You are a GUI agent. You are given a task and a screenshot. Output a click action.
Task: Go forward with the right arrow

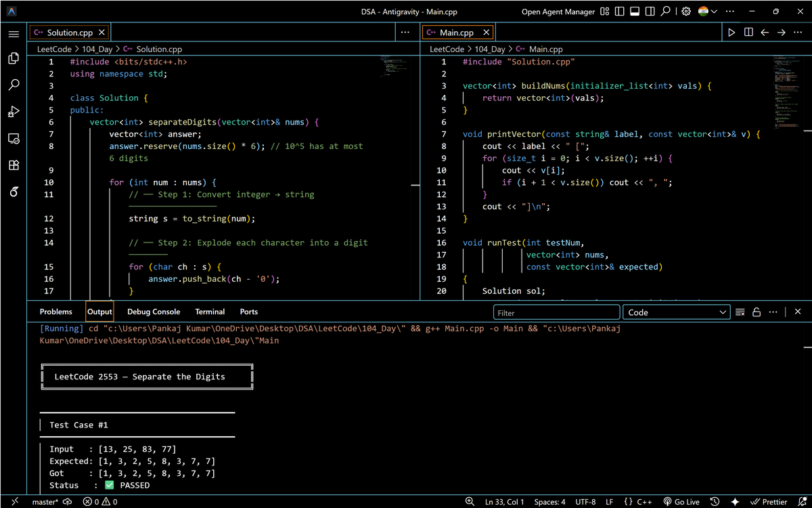[781, 33]
